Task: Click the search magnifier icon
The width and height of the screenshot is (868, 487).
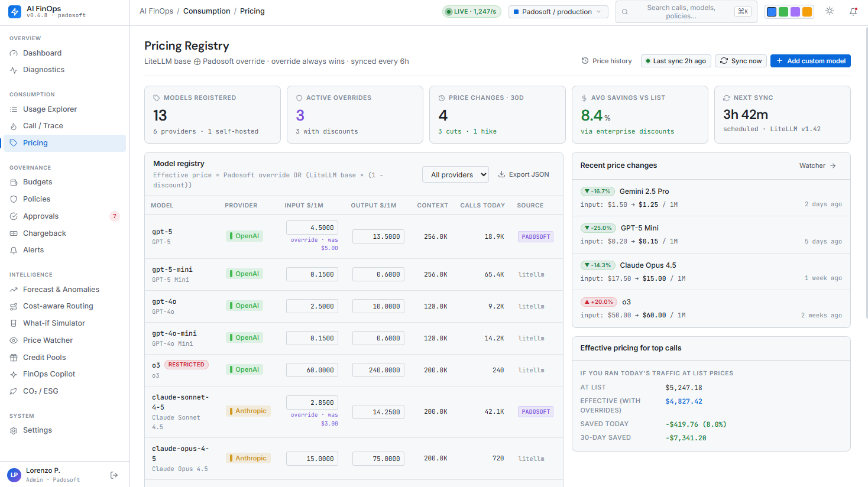Action: (624, 12)
